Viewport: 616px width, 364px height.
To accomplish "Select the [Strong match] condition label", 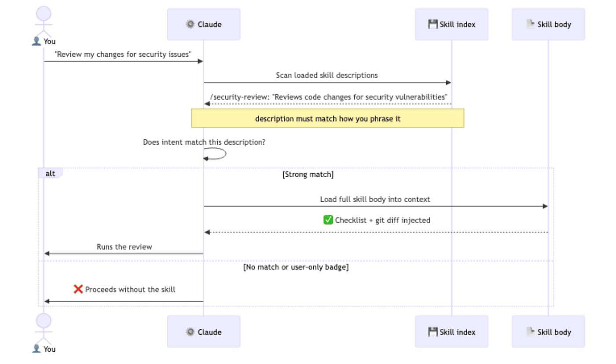I will [x=308, y=175].
